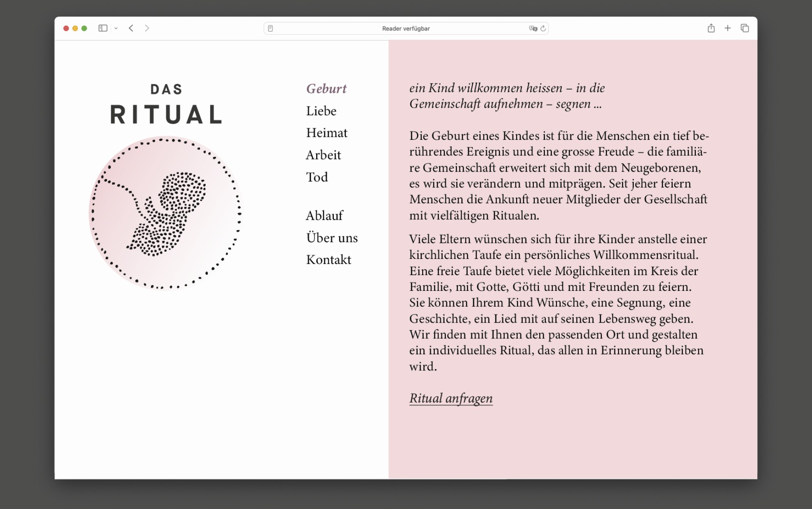The height and width of the screenshot is (509, 812).
Task: Open the Liebe page
Action: pyautogui.click(x=321, y=111)
